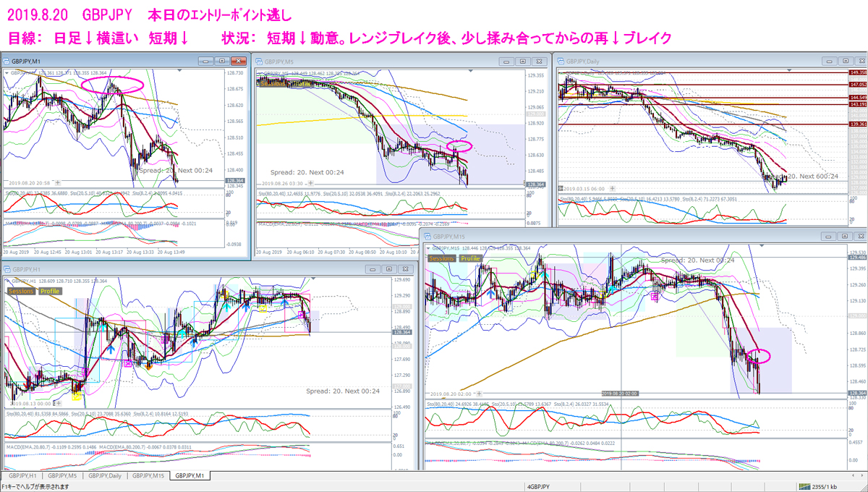Viewport: 868px width, 492px height.
Task: Minimize the GBPJPY,M5 chart window
Action: (x=509, y=61)
